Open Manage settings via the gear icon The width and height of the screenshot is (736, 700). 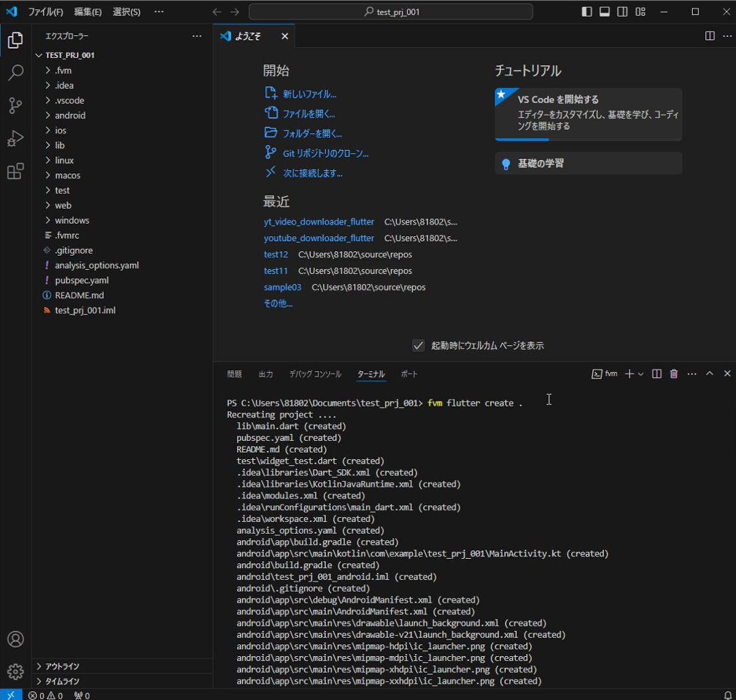point(15,671)
